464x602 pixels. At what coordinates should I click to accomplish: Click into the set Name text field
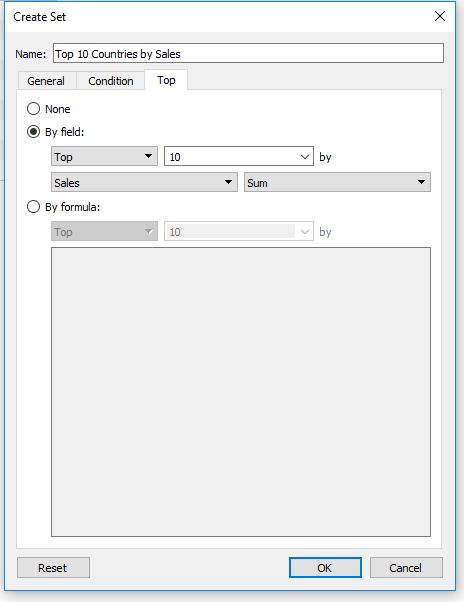pos(248,53)
